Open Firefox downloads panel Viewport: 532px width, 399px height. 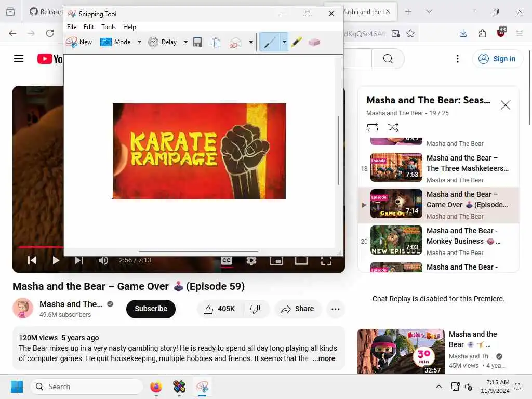tap(463, 33)
